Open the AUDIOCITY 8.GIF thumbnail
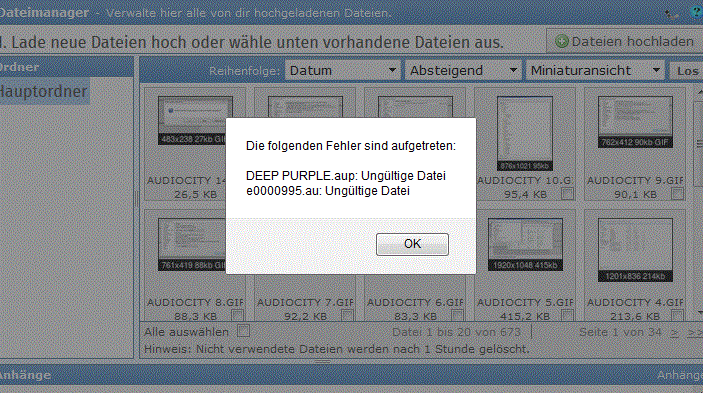The height and width of the screenshot is (393, 703). pos(192,245)
